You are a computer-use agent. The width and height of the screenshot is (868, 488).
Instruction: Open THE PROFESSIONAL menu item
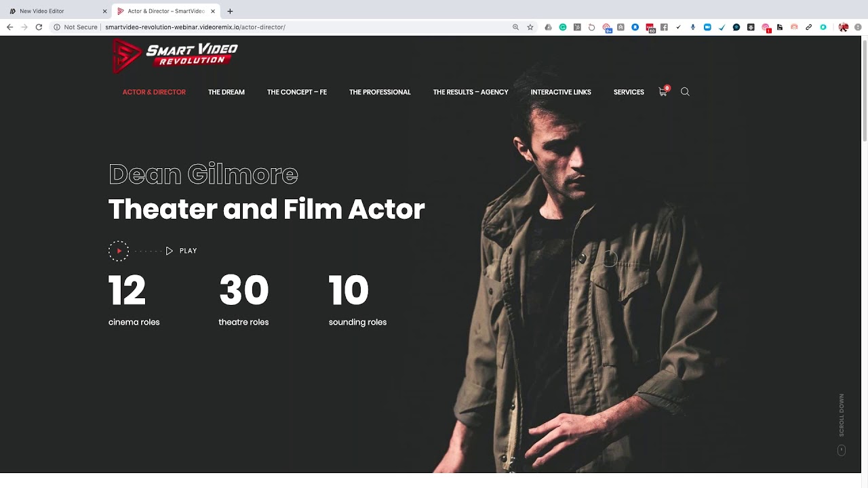click(380, 92)
